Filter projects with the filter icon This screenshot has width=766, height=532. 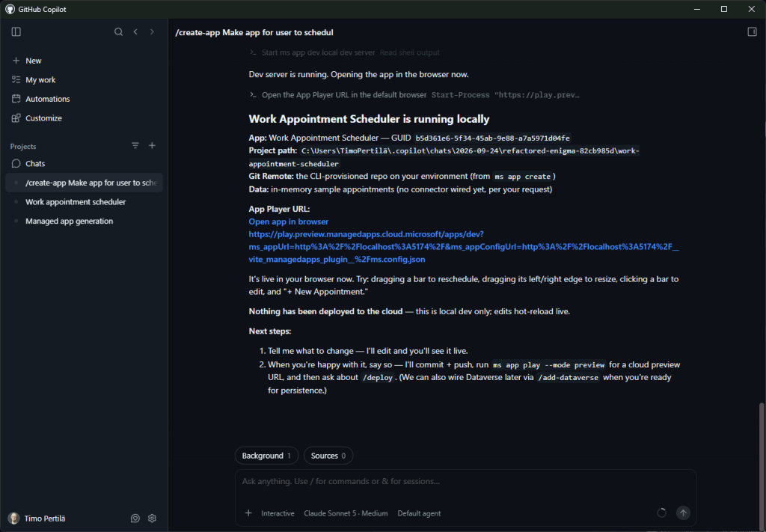[x=135, y=146]
